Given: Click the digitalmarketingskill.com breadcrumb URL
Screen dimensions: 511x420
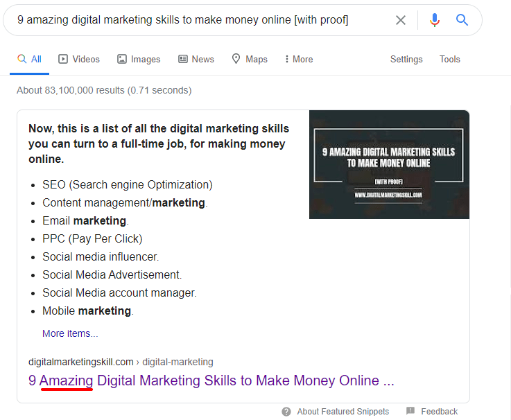Looking at the screenshot, I should pos(81,362).
